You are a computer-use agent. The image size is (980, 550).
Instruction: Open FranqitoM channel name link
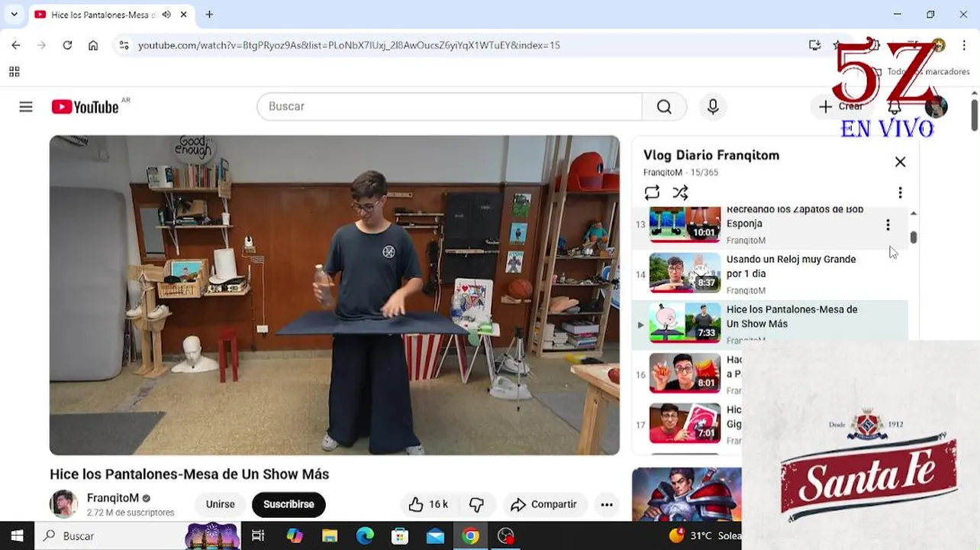pos(113,498)
